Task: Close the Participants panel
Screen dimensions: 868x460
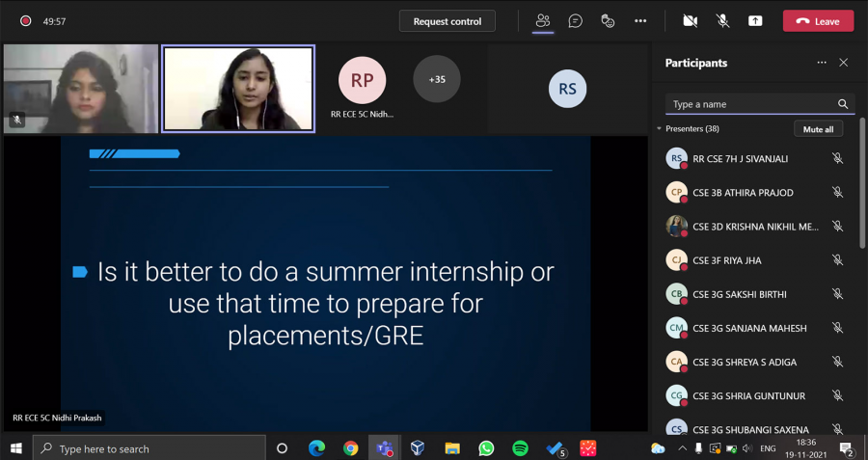Action: click(x=844, y=63)
